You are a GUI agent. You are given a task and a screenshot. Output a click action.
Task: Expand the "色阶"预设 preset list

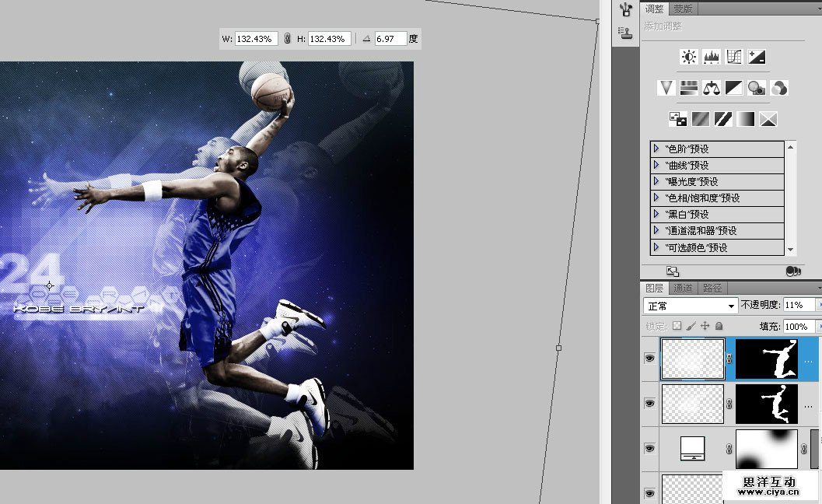pyautogui.click(x=656, y=149)
